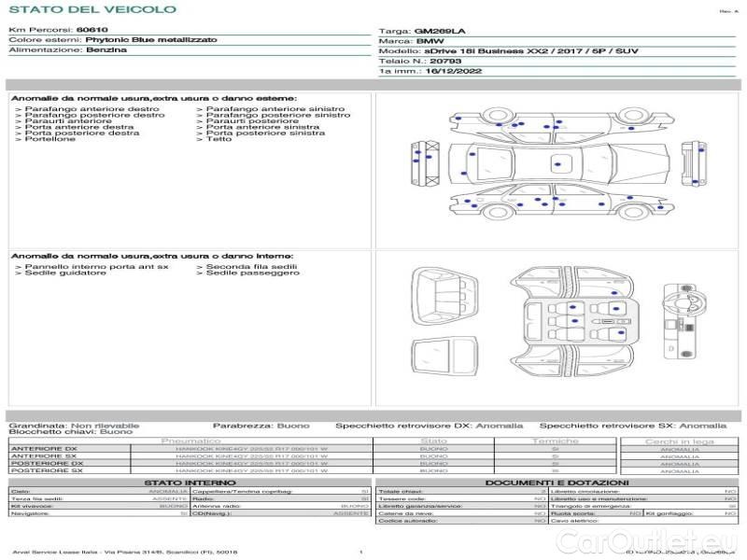The image size is (747, 560).
Task: Click the 'Pneumatico' column header
Action: coord(190,441)
